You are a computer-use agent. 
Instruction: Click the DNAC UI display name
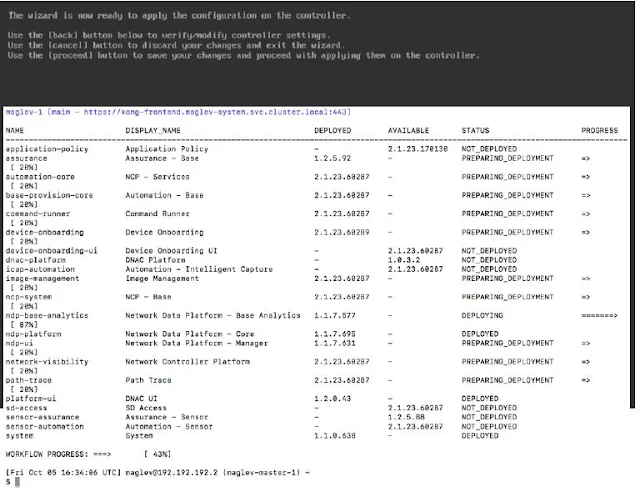click(146, 398)
